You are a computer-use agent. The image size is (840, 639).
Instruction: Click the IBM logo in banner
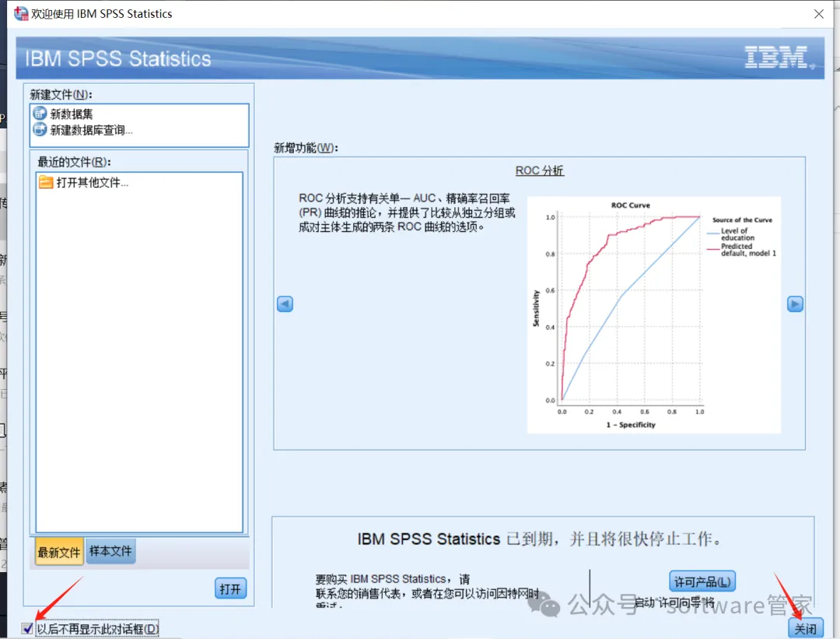pyautogui.click(x=779, y=58)
